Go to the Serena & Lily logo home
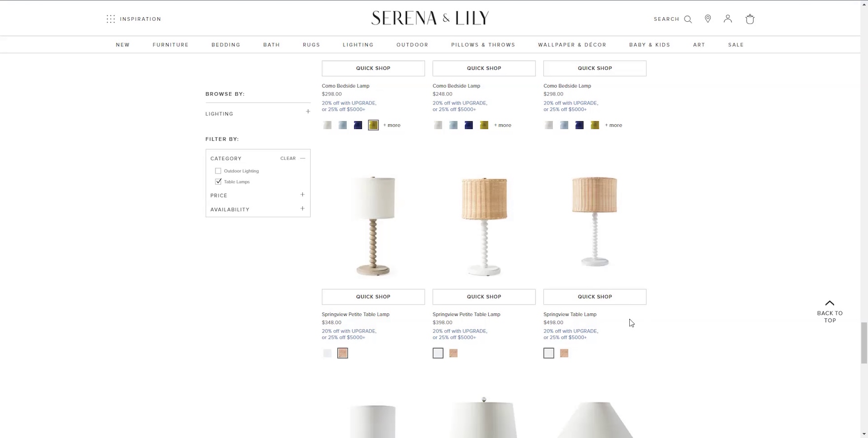This screenshot has height=438, width=868. click(x=430, y=18)
